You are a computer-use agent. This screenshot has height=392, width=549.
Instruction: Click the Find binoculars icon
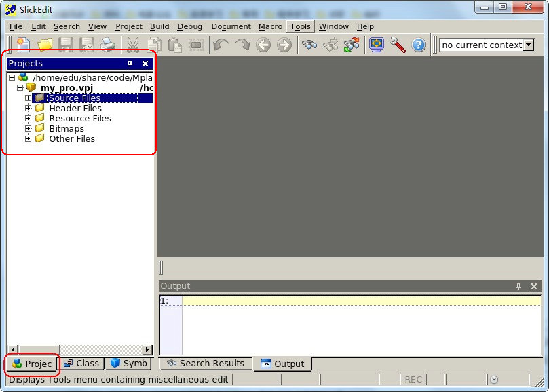point(309,45)
